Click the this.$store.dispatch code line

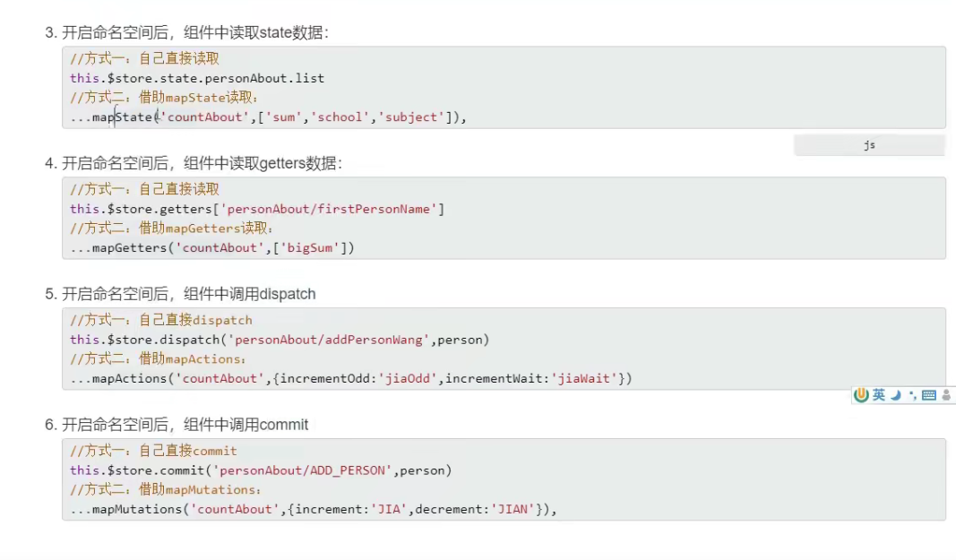(280, 340)
